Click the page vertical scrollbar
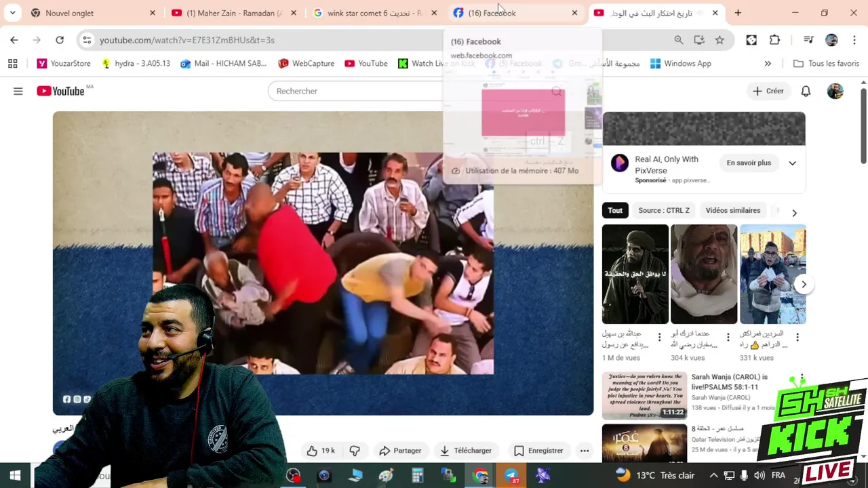The image size is (868, 488). 863,125
